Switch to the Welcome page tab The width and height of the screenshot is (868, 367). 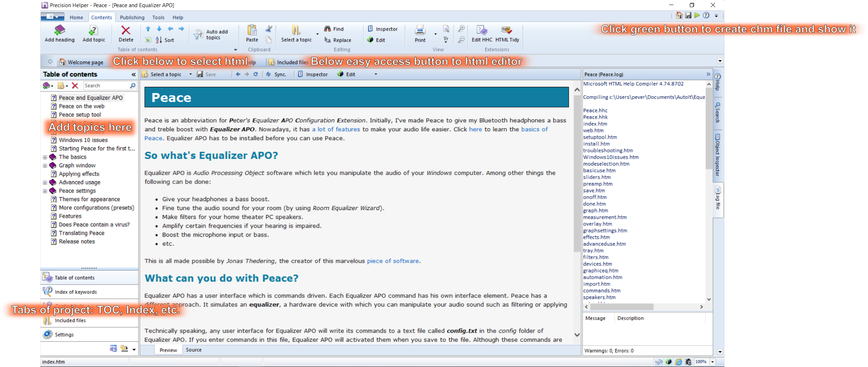[x=82, y=62]
